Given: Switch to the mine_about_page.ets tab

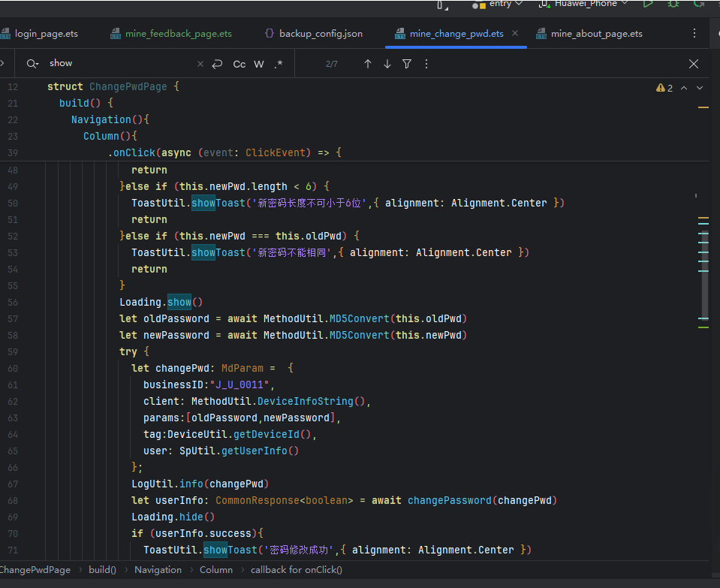Looking at the screenshot, I should (589, 34).
